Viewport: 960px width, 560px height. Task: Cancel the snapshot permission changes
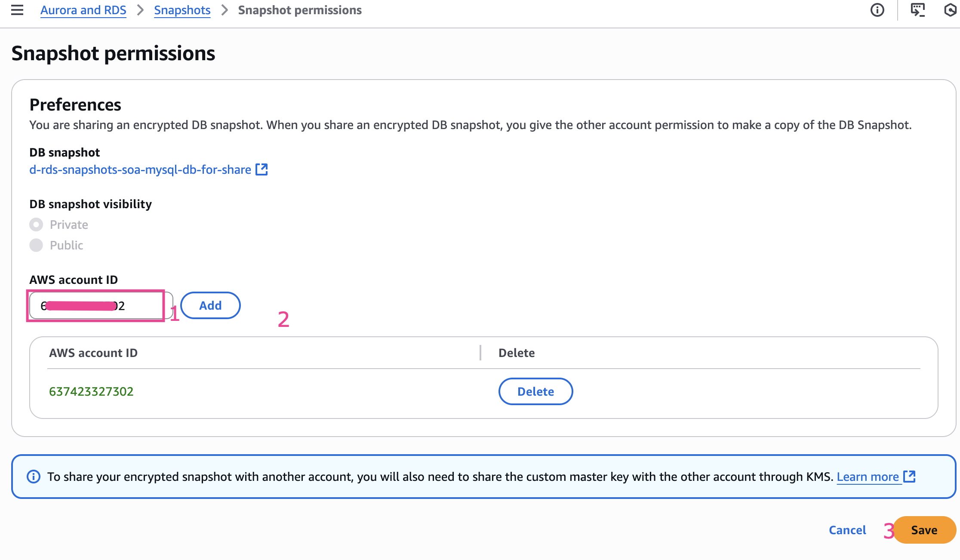point(847,530)
